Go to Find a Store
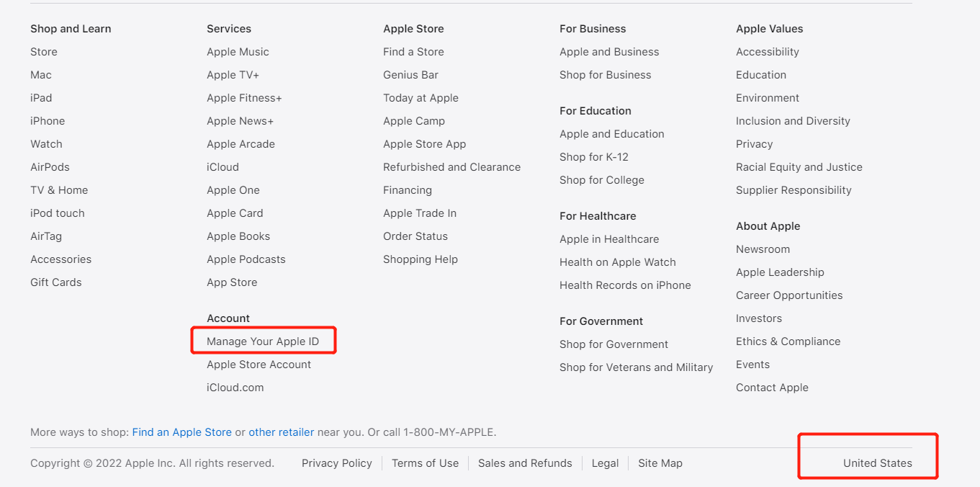Image resolution: width=980 pixels, height=487 pixels. (413, 52)
